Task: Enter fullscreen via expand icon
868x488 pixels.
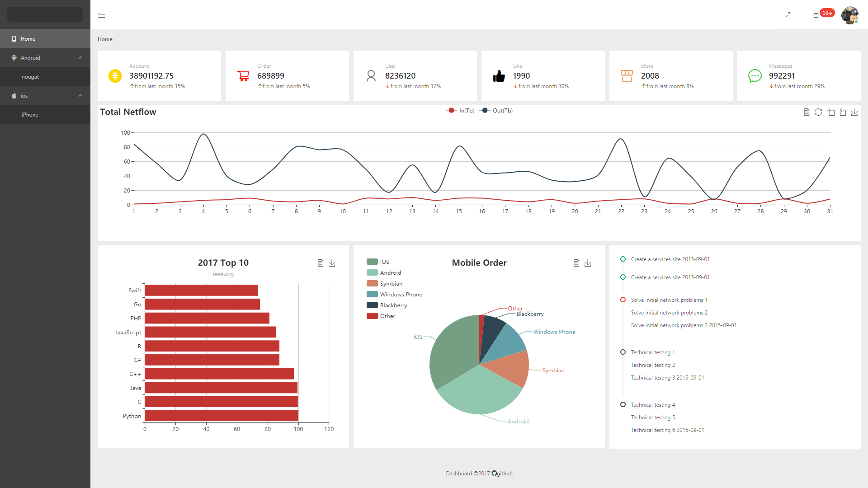Action: pyautogui.click(x=788, y=15)
